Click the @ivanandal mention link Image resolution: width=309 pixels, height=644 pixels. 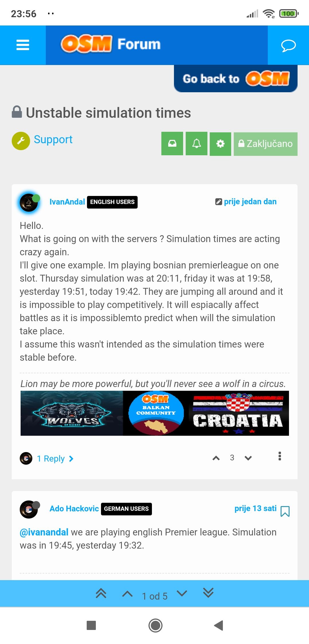[x=44, y=532]
